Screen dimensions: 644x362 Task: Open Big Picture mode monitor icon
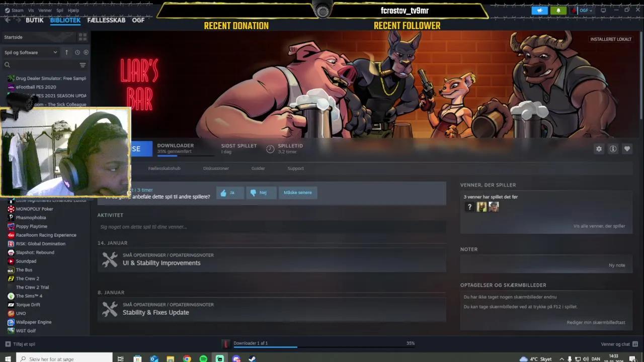tap(603, 10)
